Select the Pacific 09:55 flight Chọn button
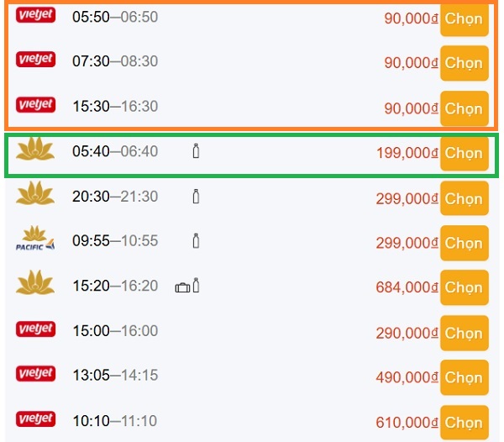 464,244
